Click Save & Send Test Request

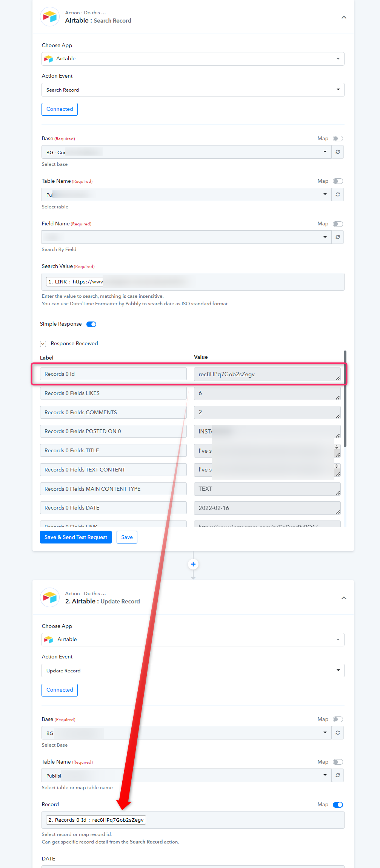[x=76, y=537]
